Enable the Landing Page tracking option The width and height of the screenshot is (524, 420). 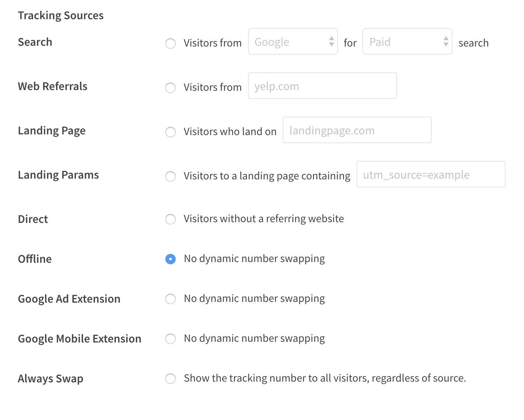(x=170, y=132)
